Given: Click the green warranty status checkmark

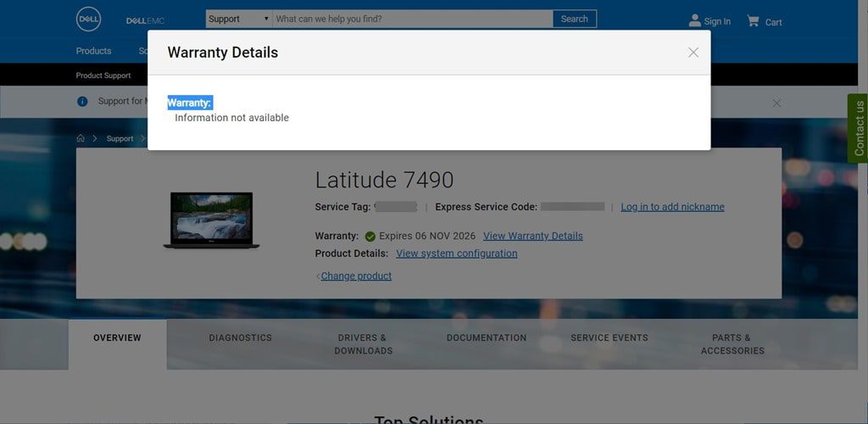Looking at the screenshot, I should pos(370,237).
